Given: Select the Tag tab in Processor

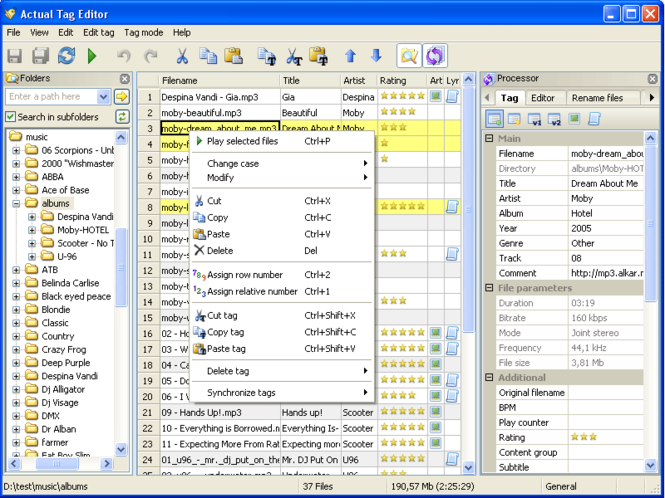Looking at the screenshot, I should pos(509,98).
